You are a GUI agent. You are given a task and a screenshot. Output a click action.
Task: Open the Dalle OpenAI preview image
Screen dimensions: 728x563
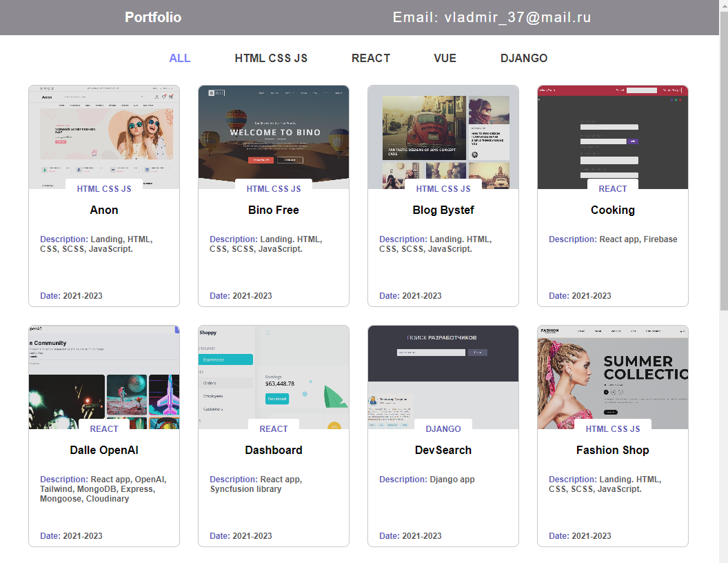104,377
